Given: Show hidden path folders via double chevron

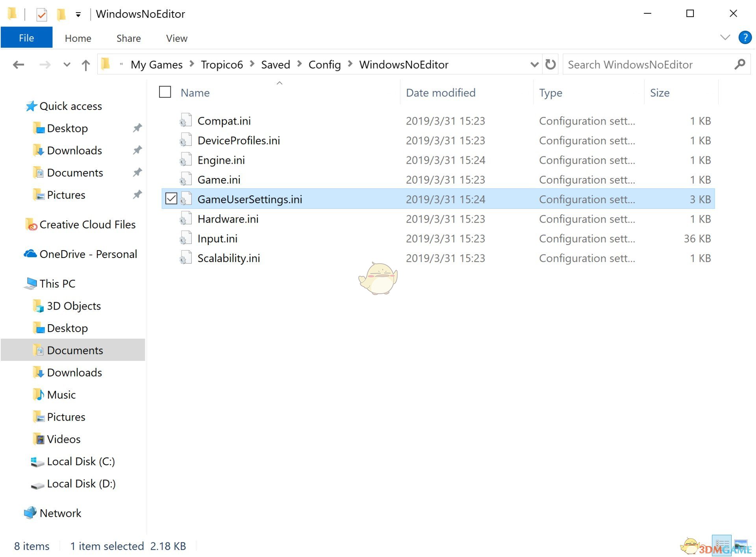Looking at the screenshot, I should tap(121, 64).
